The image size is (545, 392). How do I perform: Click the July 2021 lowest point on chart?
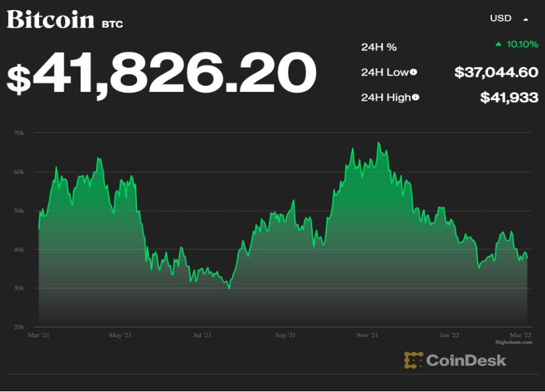tap(229, 289)
